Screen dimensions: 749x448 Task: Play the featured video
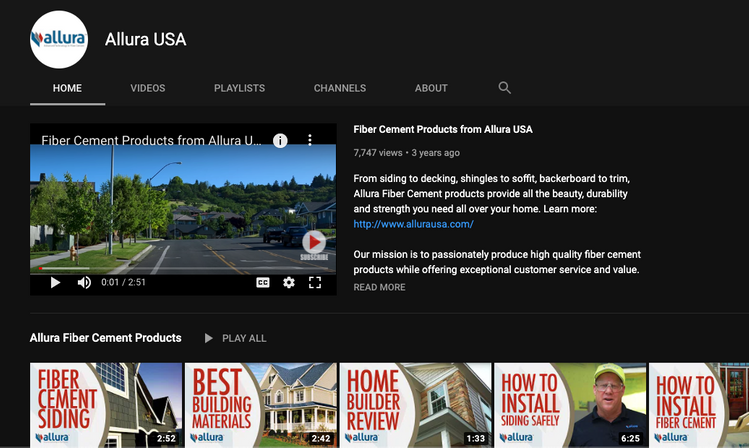click(55, 283)
